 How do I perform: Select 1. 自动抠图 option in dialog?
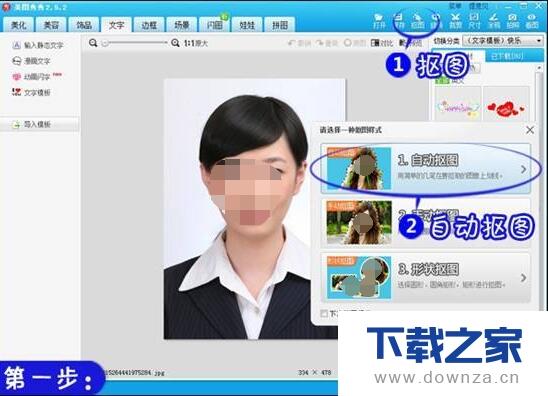426,168
